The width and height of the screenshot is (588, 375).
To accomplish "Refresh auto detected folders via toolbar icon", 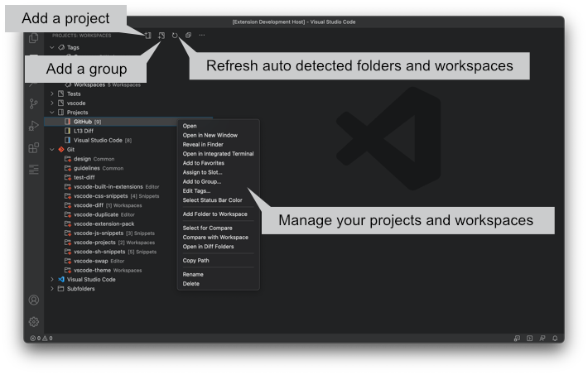I will click(175, 36).
